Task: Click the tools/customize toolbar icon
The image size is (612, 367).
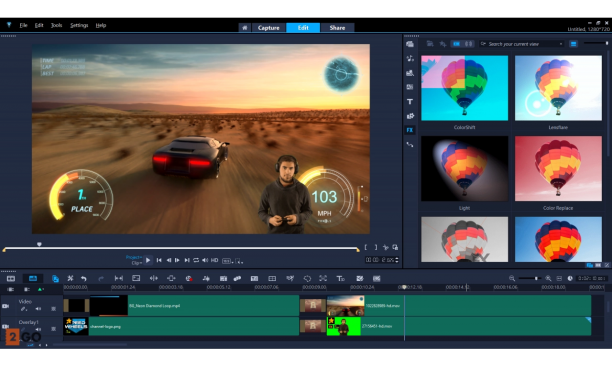Action: click(x=70, y=278)
